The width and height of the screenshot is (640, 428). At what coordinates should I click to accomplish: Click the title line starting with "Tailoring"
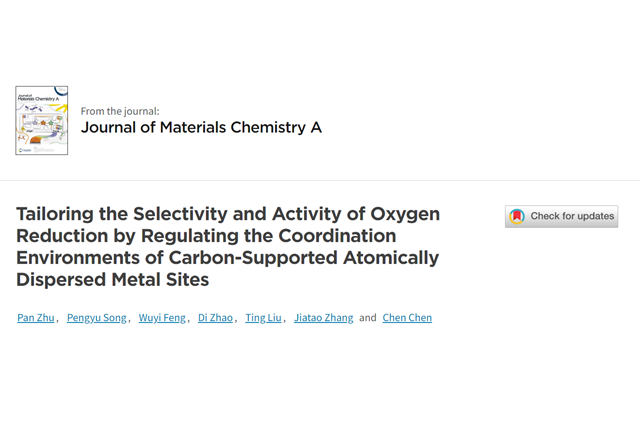pyautogui.click(x=228, y=214)
